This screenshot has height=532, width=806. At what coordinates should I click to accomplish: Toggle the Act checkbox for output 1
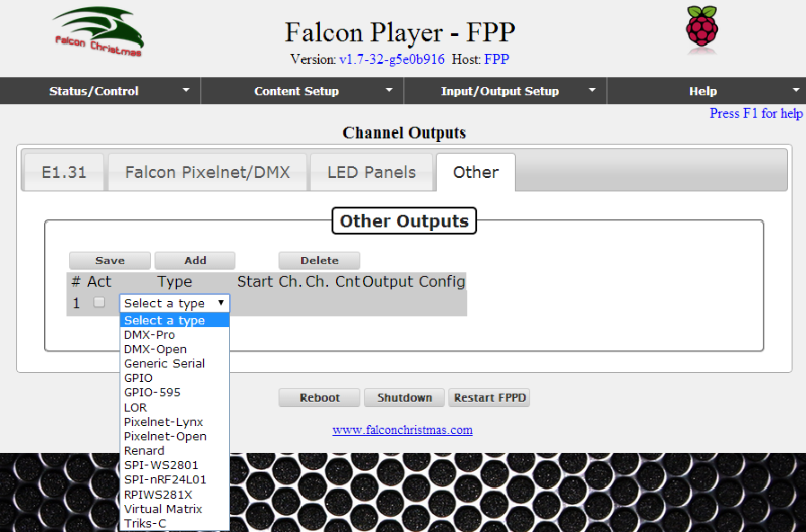[100, 303]
